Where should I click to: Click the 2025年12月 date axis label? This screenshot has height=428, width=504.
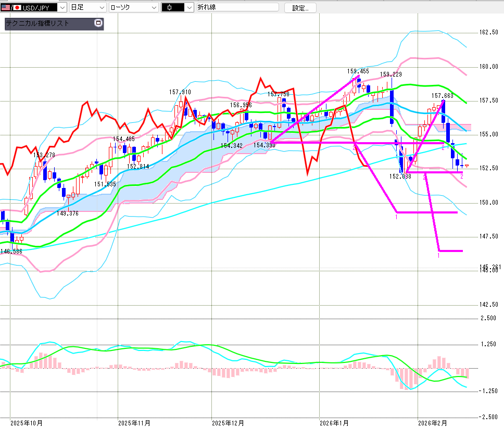(229, 423)
